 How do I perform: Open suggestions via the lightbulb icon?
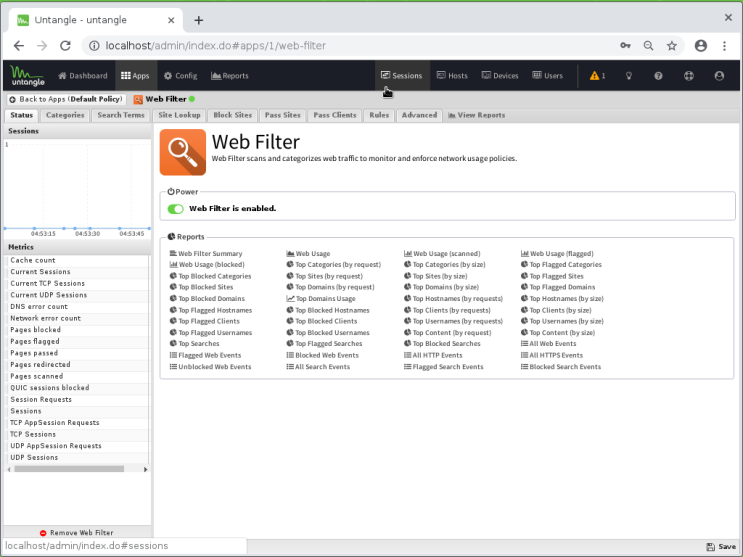tap(629, 76)
